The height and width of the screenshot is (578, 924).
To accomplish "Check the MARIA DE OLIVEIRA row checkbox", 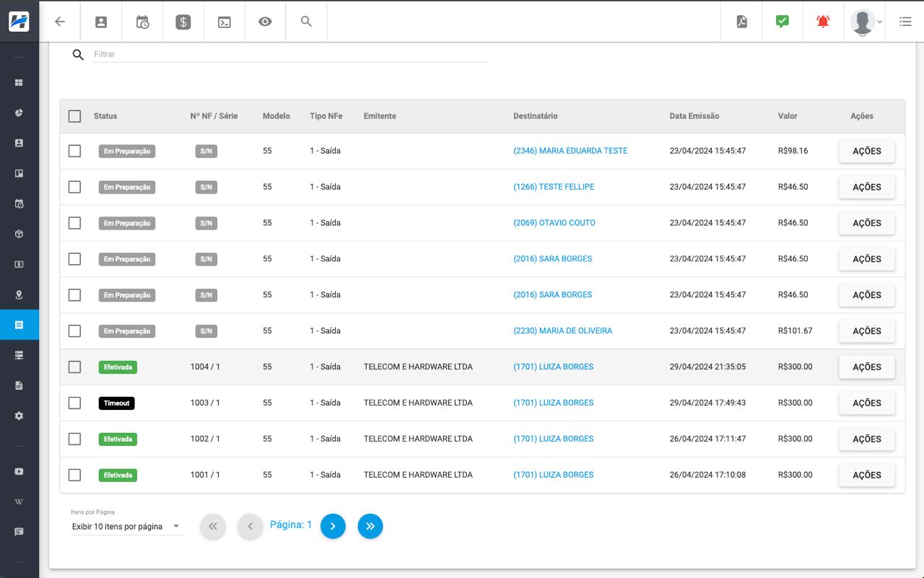I will click(x=74, y=331).
